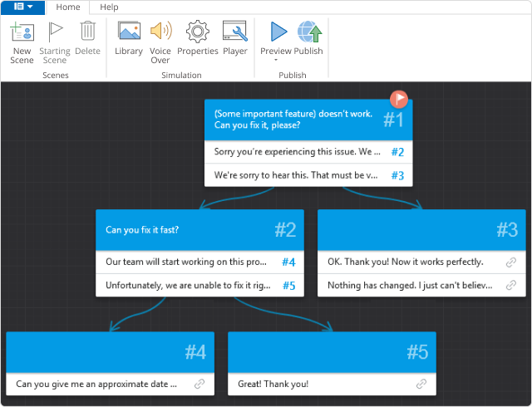The image size is (532, 407).
Task: Open simulation Properties gear
Action: click(198, 32)
